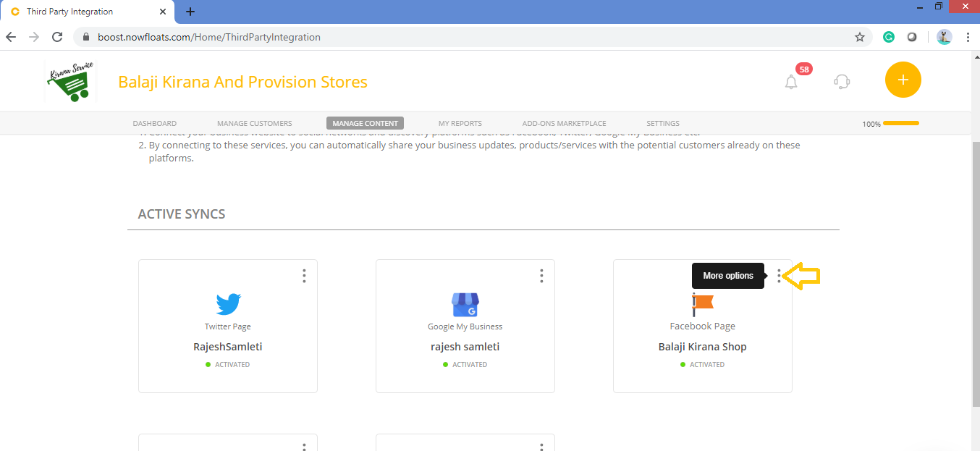Click the yellow plus add button
The image size is (980, 451).
coord(903,80)
